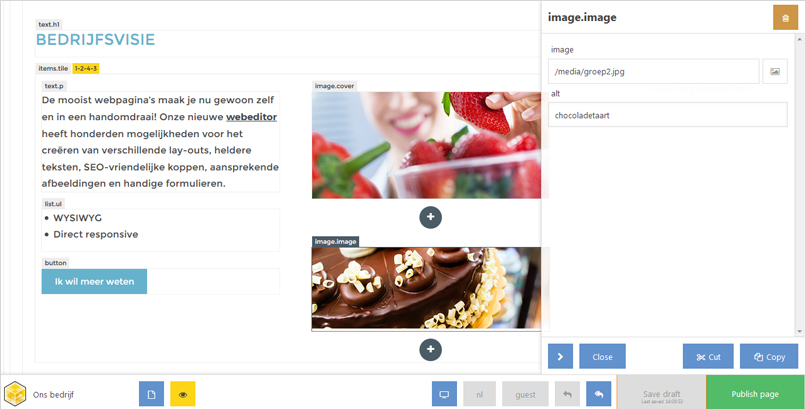806x410 pixels.
Task: Click the blue undo-all arrow icon
Action: [x=599, y=394]
